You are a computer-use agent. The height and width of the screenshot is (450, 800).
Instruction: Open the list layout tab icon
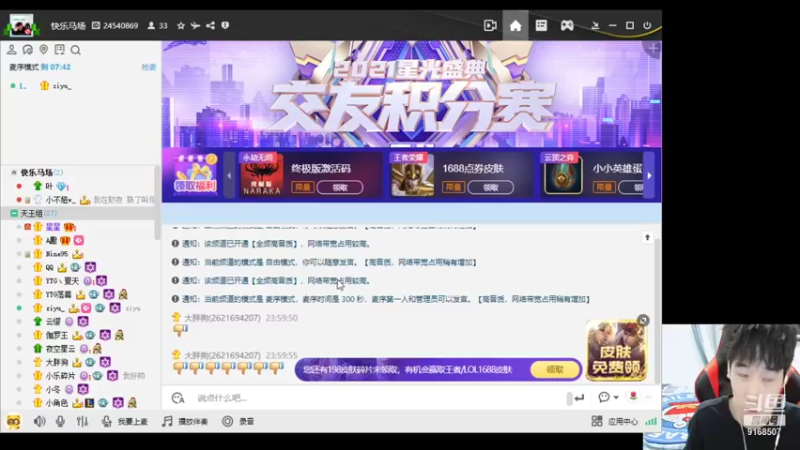(541, 26)
